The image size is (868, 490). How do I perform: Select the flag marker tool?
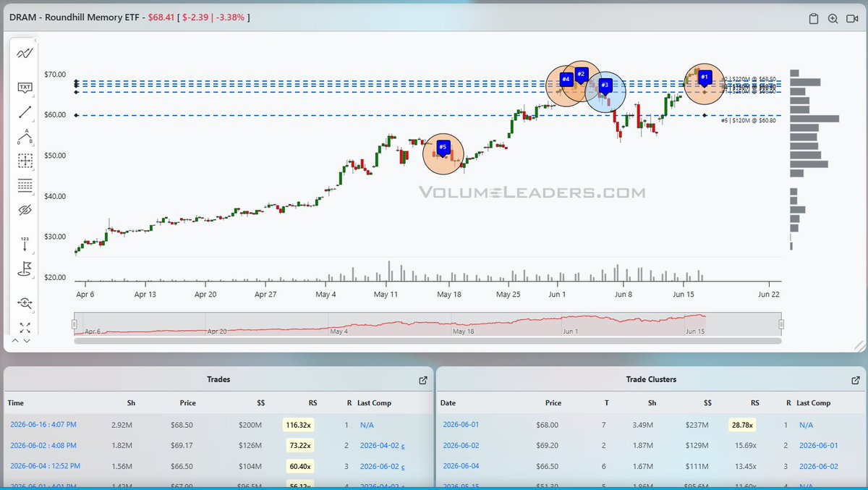[25, 269]
